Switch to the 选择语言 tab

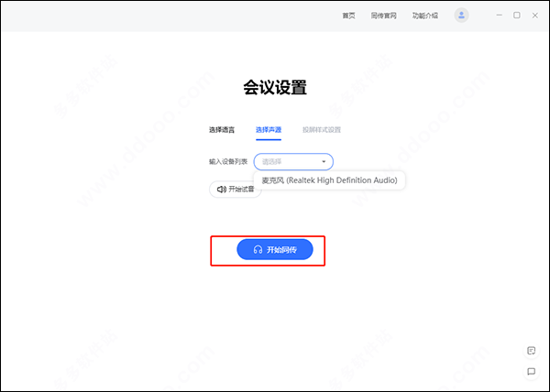222,130
